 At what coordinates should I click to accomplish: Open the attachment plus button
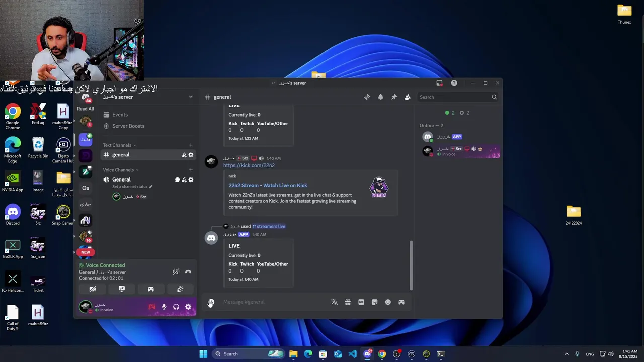[x=211, y=302]
